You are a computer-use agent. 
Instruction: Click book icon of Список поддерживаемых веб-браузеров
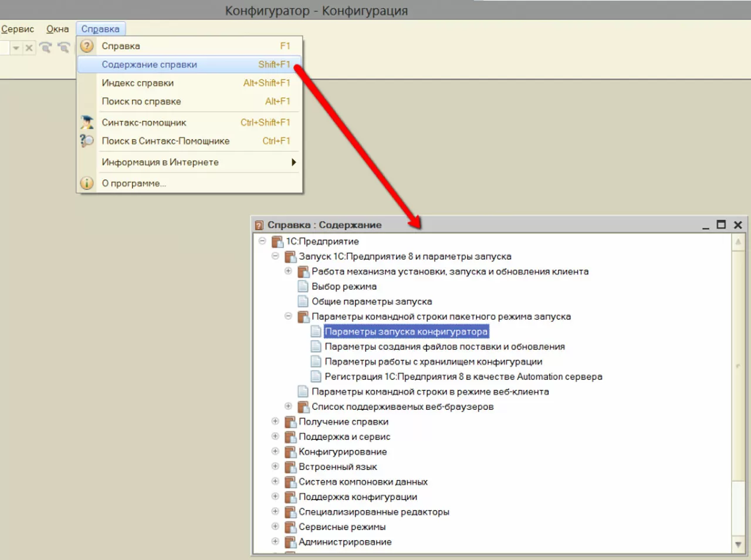pos(303,407)
